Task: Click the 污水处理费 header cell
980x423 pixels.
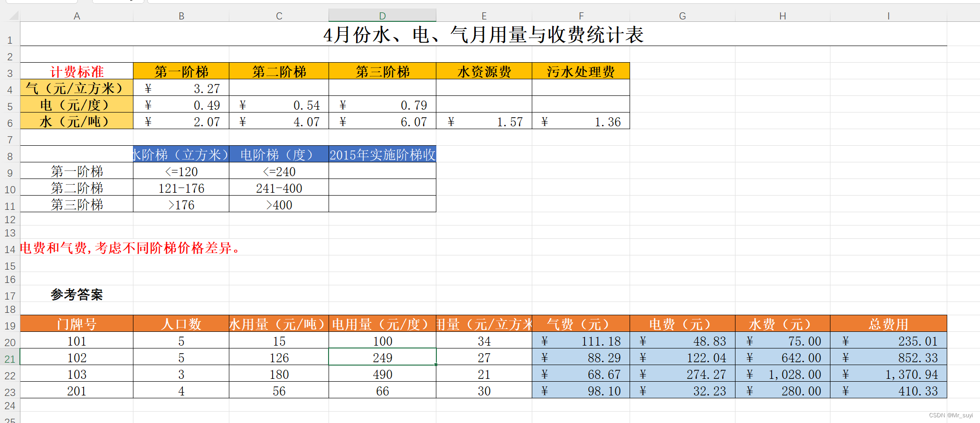Action: coord(581,71)
